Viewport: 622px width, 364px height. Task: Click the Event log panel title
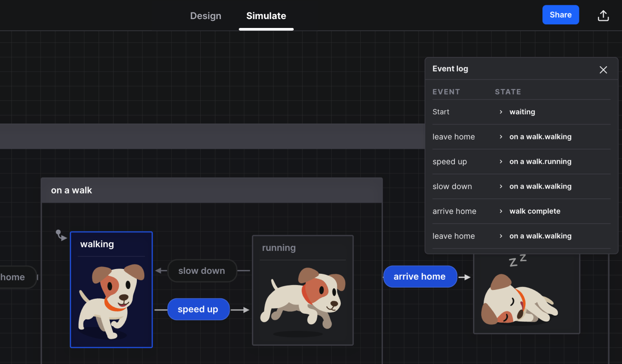pyautogui.click(x=450, y=69)
